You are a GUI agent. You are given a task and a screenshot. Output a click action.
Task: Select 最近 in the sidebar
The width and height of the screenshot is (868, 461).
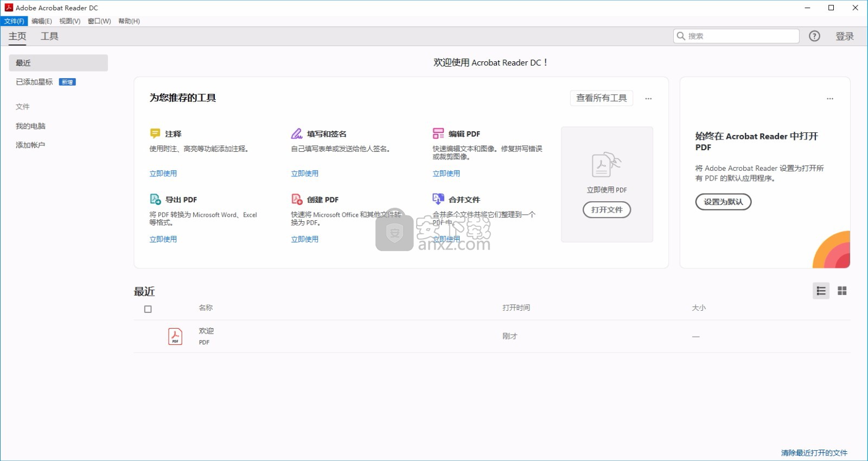coord(58,63)
